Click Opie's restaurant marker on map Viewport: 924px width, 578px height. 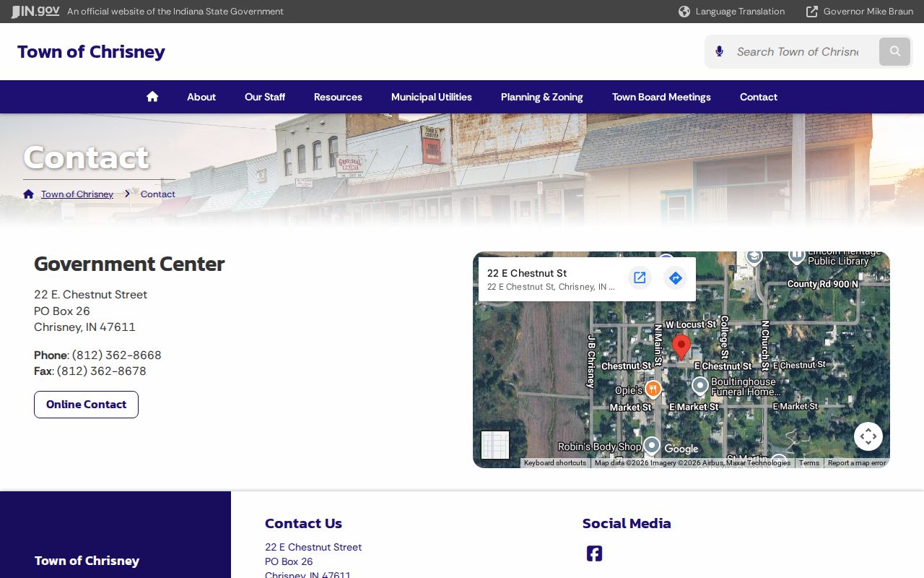(653, 389)
